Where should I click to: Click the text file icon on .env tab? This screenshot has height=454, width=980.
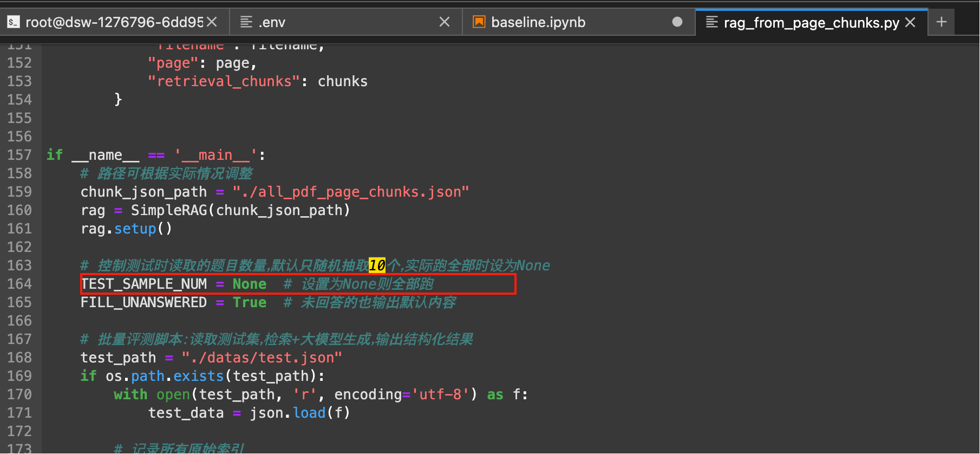[246, 22]
